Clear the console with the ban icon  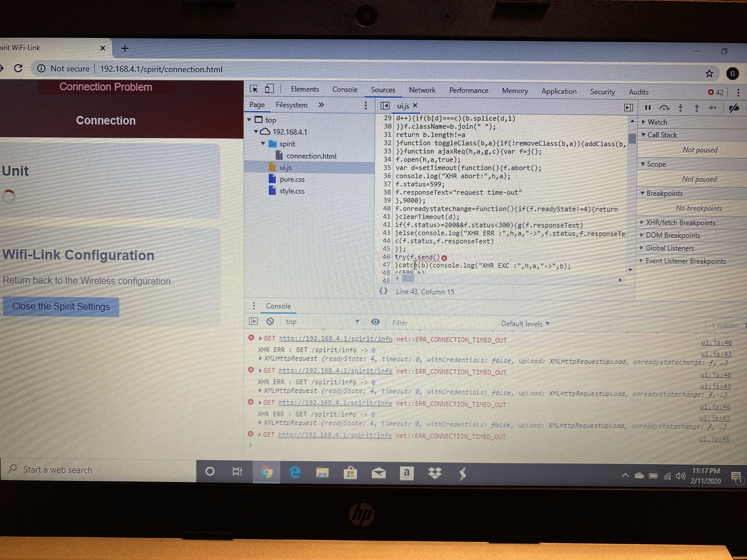pyautogui.click(x=270, y=321)
